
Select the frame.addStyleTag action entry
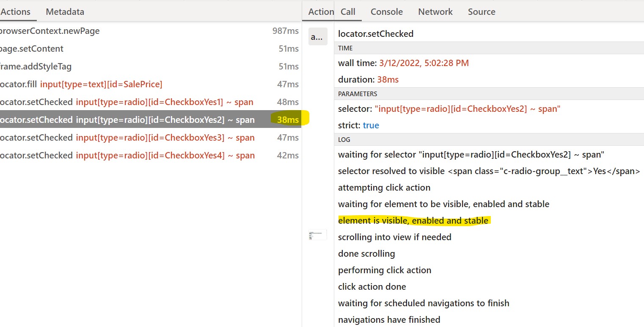point(36,66)
